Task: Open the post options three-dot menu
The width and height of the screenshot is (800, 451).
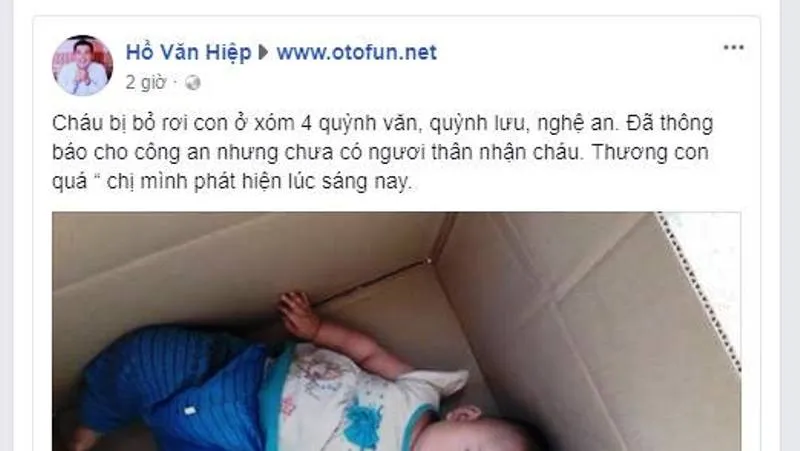Action: tap(733, 47)
